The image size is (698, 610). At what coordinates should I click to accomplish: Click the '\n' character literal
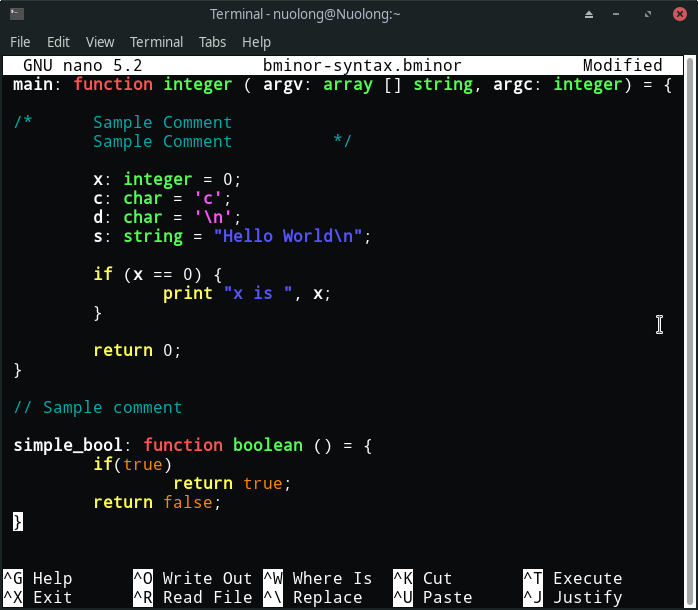(213, 217)
